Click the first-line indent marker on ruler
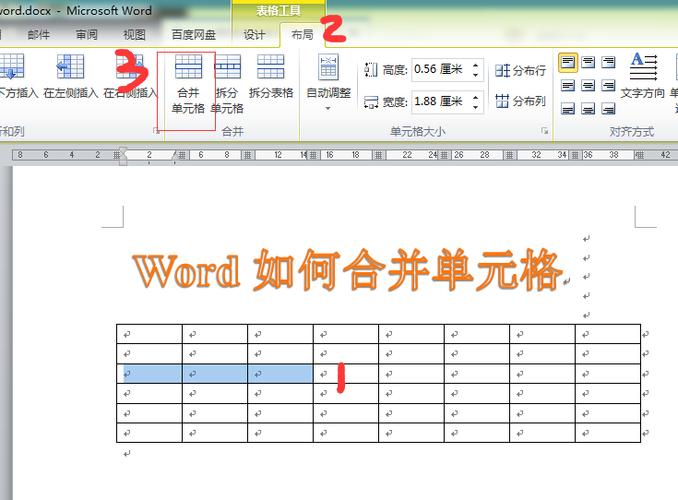This screenshot has width=678, height=500. tap(123, 152)
